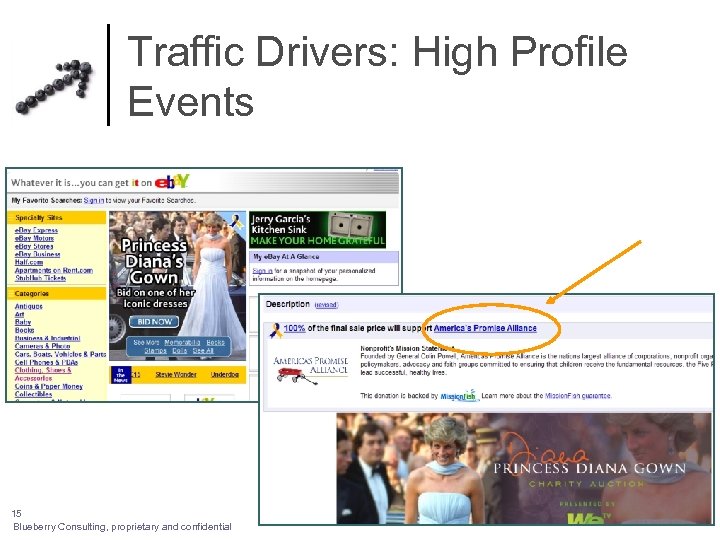Select Cars, Boats, Vehicles & Parts category
720x540 pixels.
click(x=60, y=354)
